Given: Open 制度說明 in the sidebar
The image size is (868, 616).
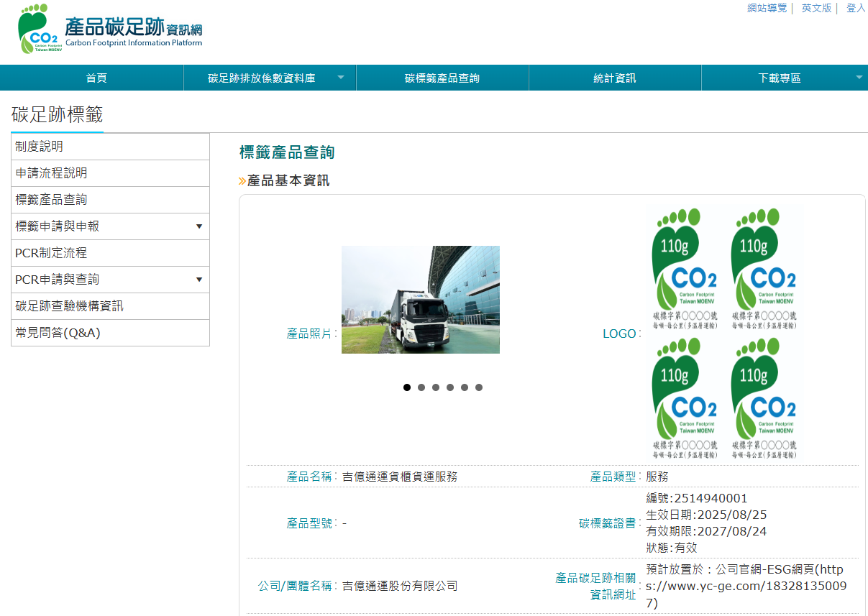Looking at the screenshot, I should [110, 147].
